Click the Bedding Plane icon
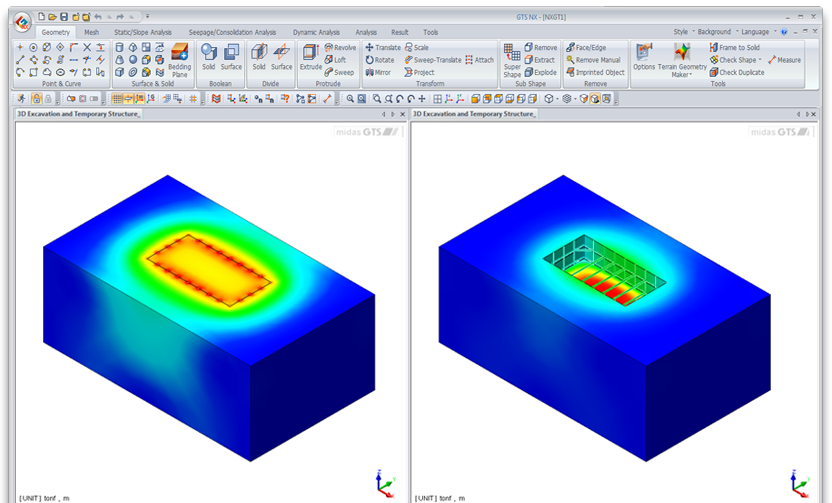The width and height of the screenshot is (832, 503). [x=180, y=58]
